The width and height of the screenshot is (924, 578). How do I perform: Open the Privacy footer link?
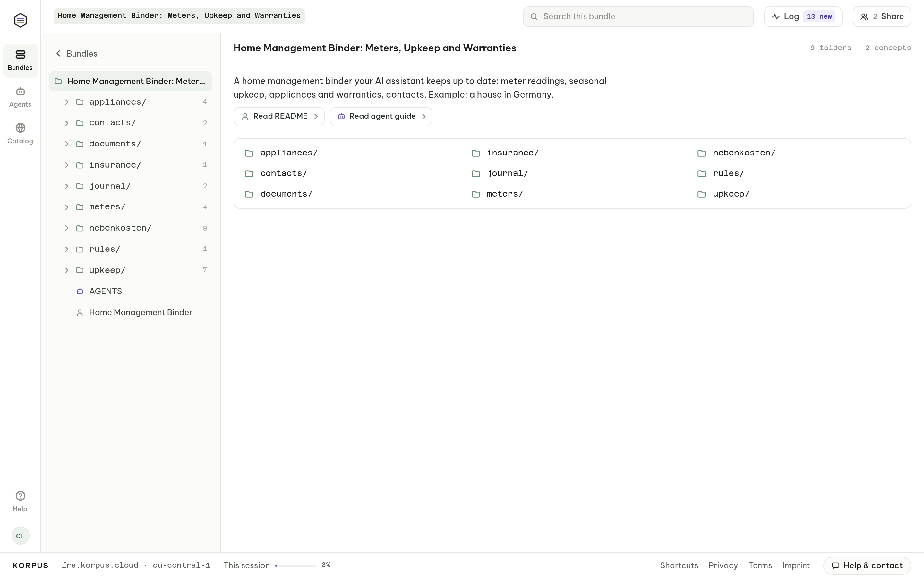(723, 565)
